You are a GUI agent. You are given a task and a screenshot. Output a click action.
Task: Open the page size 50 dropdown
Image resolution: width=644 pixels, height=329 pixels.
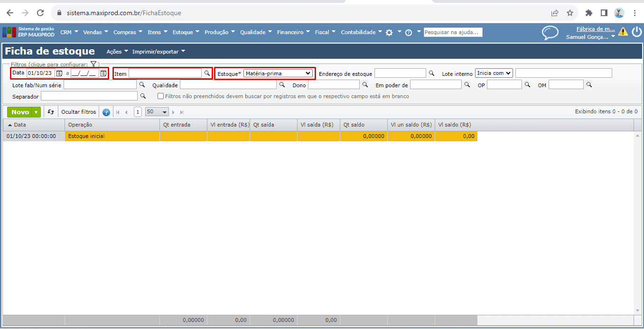coord(157,112)
